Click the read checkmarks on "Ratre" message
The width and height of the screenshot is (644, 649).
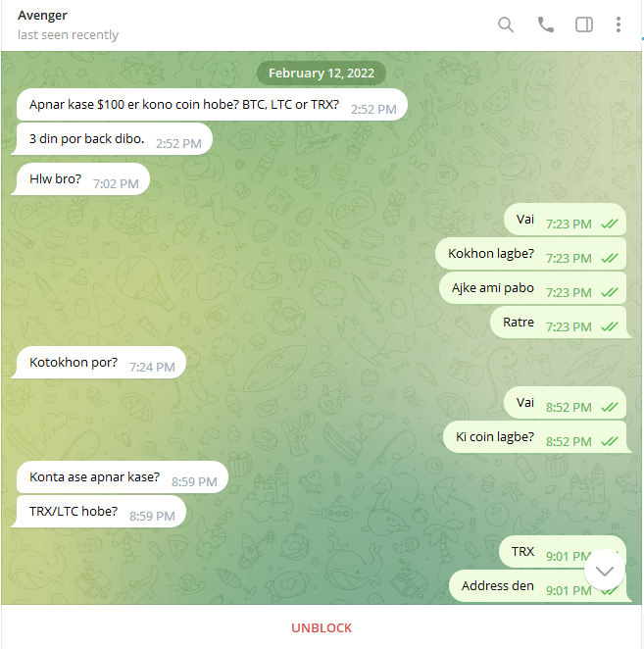pos(610,327)
